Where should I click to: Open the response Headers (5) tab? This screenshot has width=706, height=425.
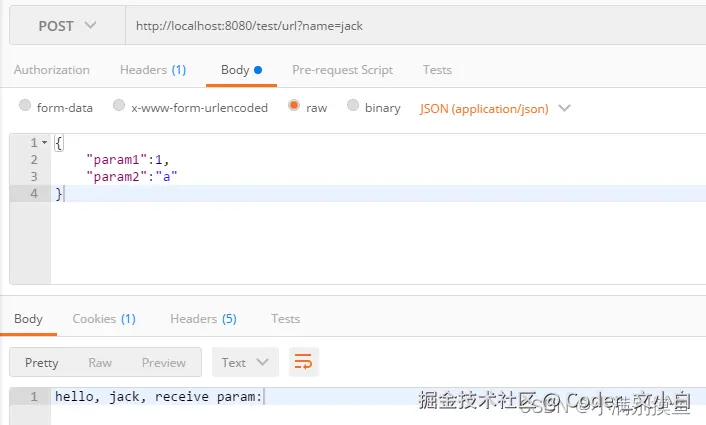click(x=204, y=319)
